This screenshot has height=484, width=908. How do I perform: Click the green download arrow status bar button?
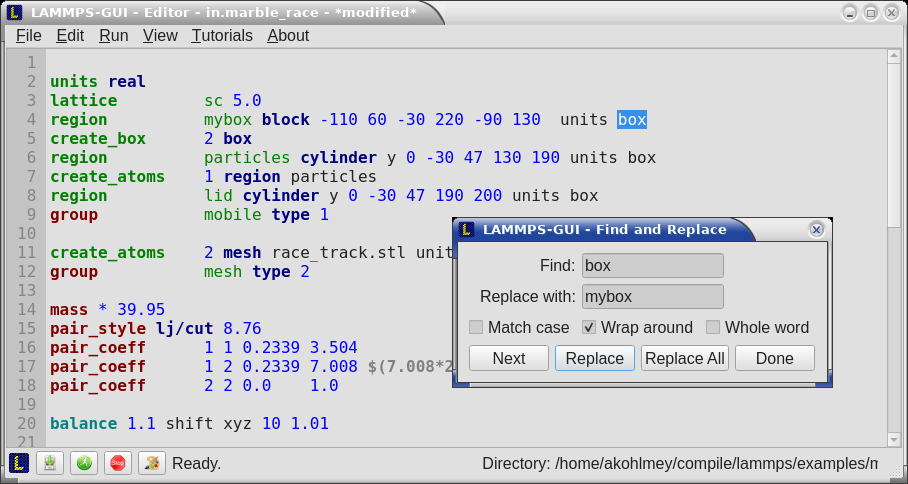click(50, 463)
